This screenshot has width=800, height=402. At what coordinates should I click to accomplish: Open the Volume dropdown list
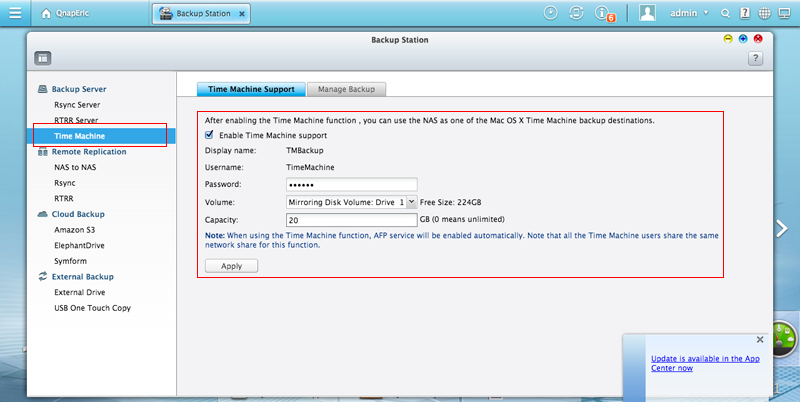412,201
